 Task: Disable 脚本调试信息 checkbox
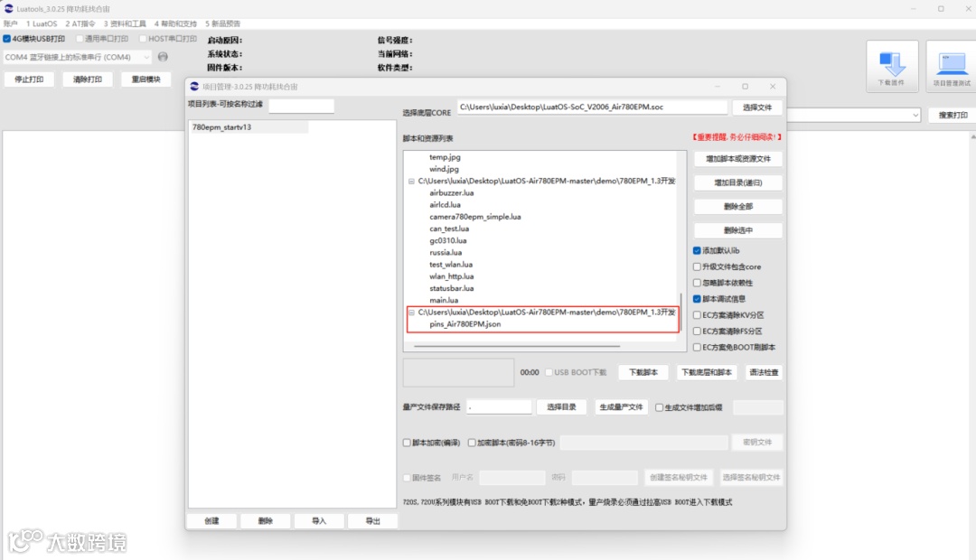click(697, 299)
